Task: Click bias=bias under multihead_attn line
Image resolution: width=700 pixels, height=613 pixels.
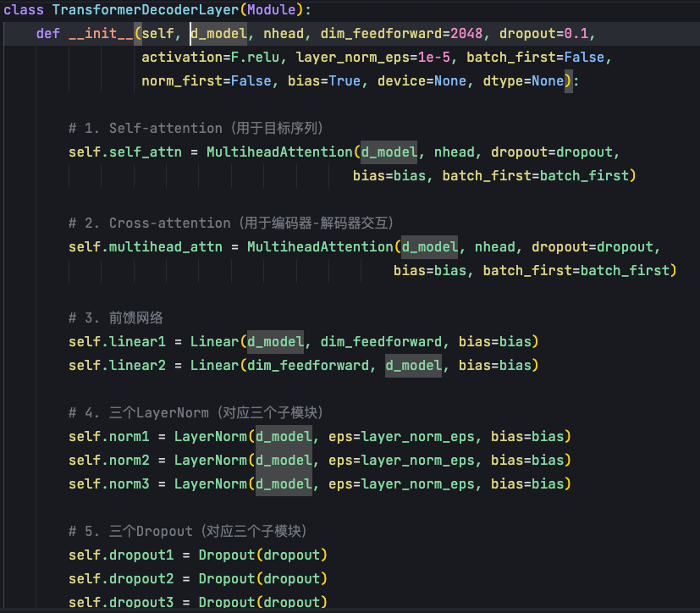Action: [430, 270]
